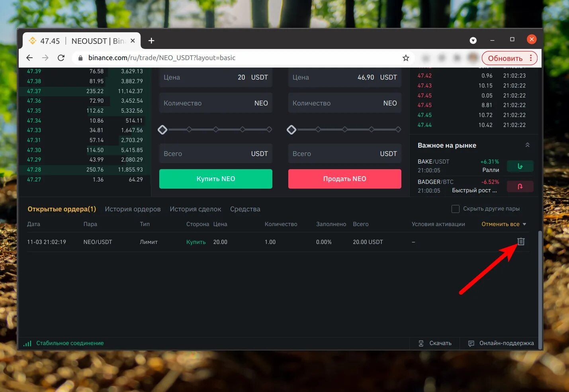Open the browser tab search dropdown
Screen dimensions: 569x392
click(x=473, y=41)
